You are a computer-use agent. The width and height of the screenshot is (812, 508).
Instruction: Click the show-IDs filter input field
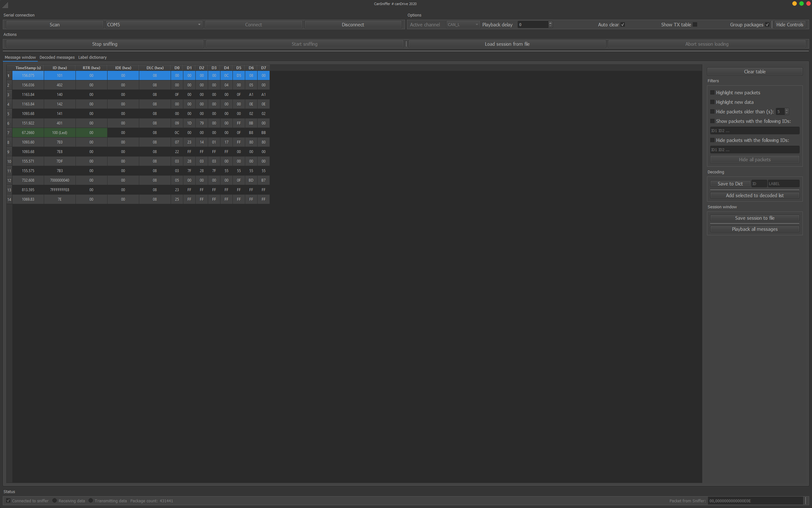pos(755,131)
